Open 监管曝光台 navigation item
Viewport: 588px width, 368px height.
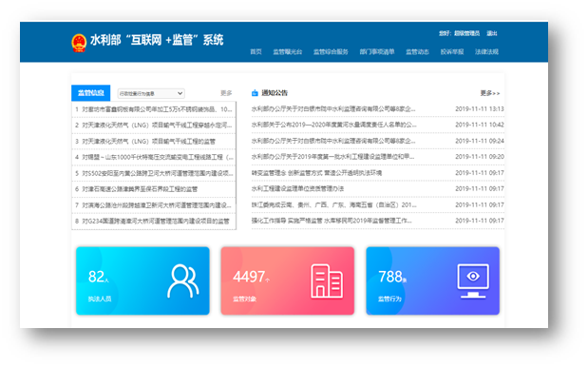(288, 51)
